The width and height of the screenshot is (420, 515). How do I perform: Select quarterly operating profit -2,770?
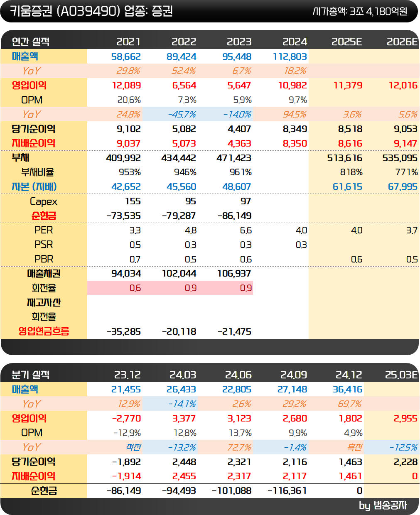click(126, 418)
